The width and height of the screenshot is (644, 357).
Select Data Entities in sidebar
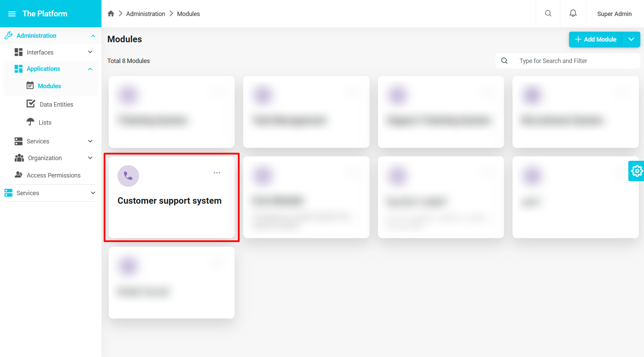(56, 105)
